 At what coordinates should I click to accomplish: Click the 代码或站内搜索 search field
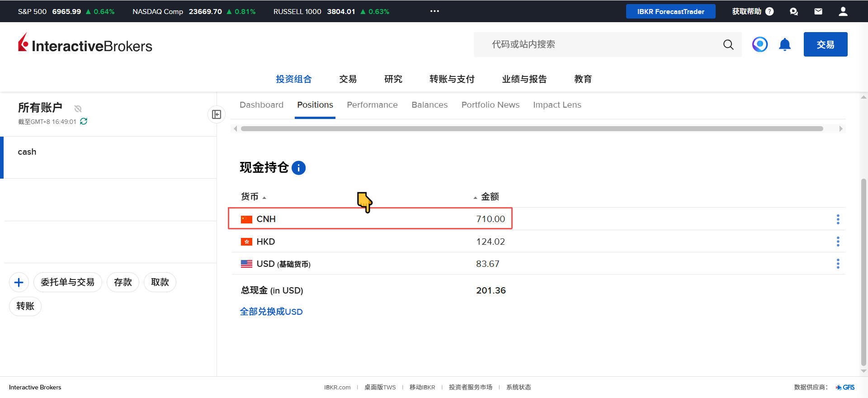[601, 44]
